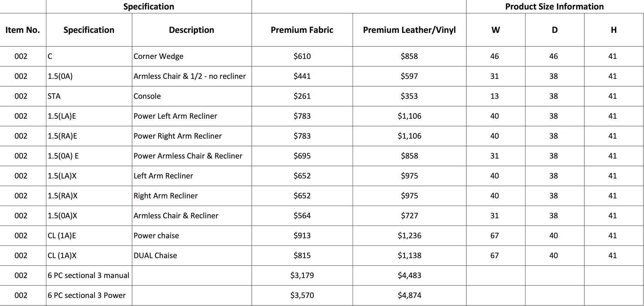Click the $1,236 Power chaise leather price
This screenshot has height=306, width=644.
pos(409,236)
